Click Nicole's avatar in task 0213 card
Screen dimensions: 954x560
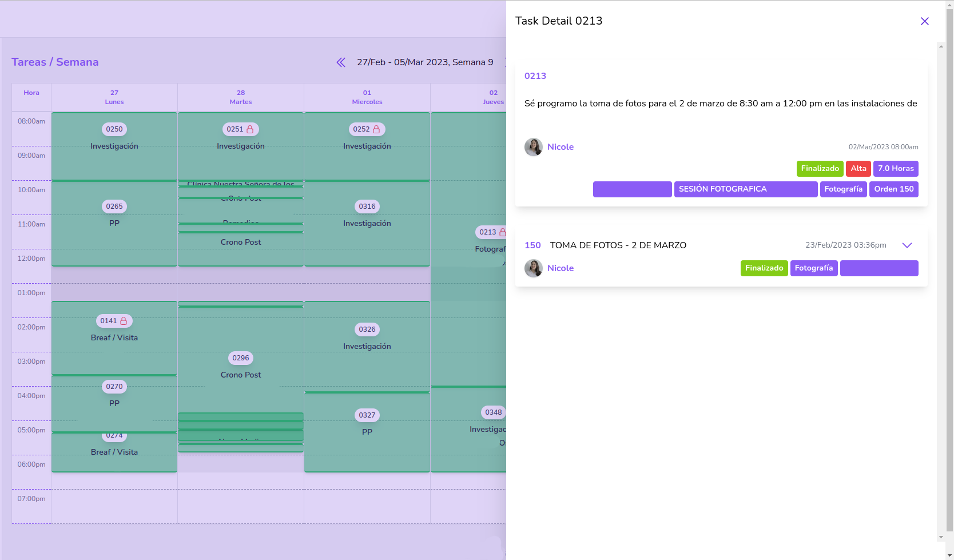point(534,147)
